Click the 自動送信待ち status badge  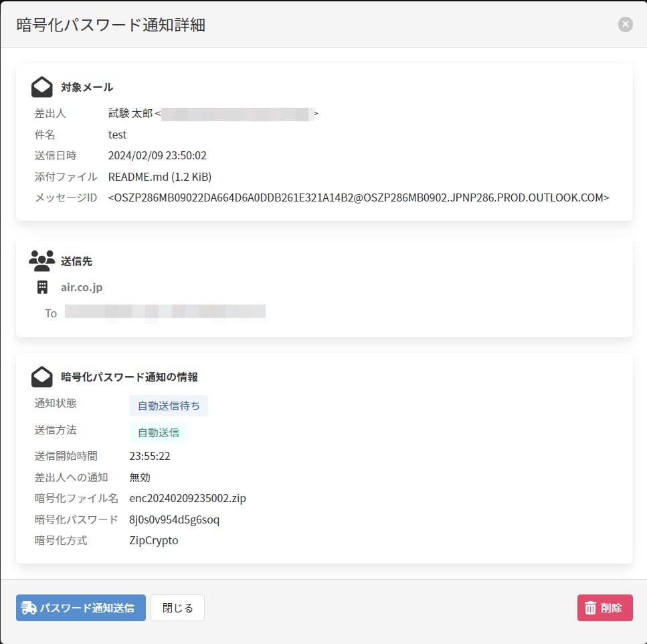(x=169, y=406)
